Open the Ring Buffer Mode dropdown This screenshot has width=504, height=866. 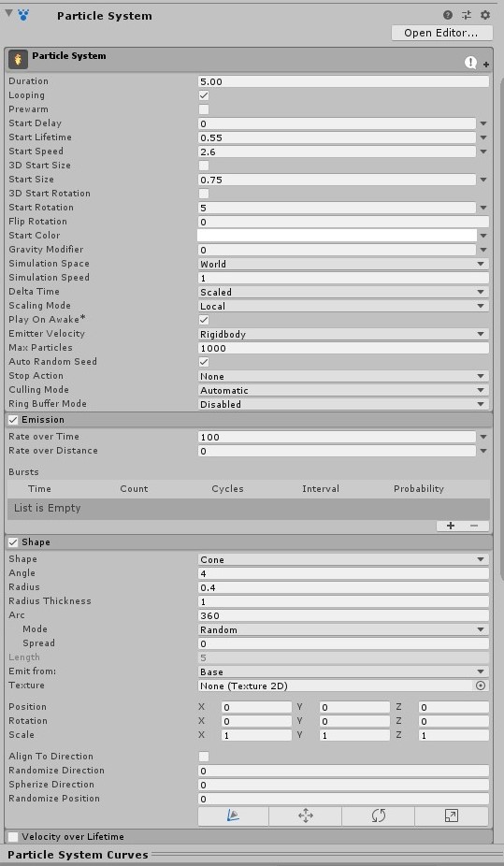(343, 404)
